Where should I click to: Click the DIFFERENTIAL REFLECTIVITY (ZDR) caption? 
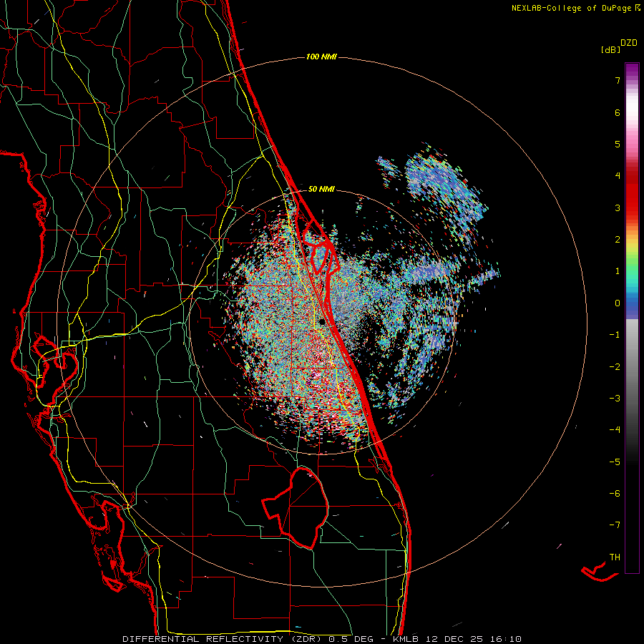(x=224, y=639)
